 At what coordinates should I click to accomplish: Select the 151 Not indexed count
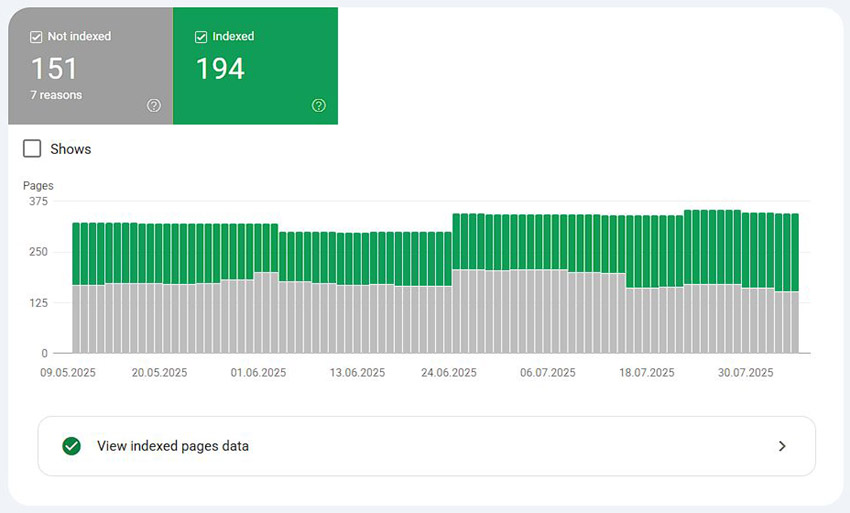tap(54, 69)
